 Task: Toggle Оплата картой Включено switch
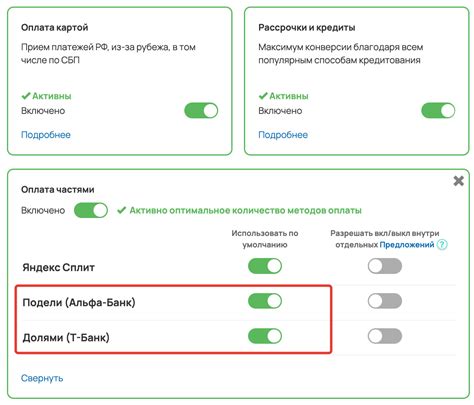(201, 111)
